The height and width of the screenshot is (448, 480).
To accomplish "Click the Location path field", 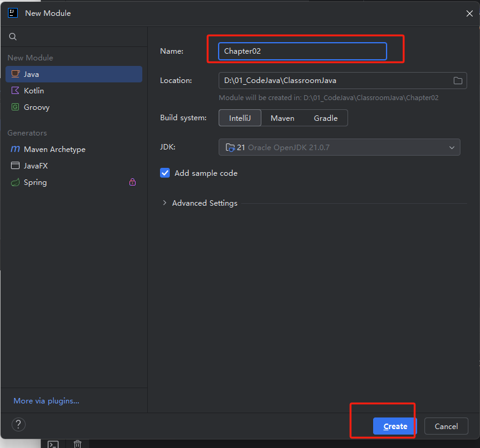I will (x=343, y=81).
